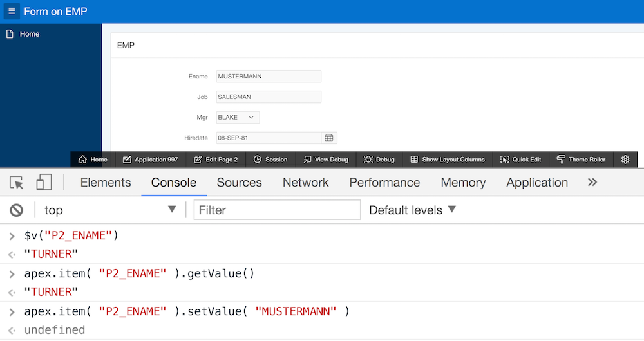The image size is (644, 341).
Task: Click the Session toolbar button
Action: pyautogui.click(x=270, y=159)
